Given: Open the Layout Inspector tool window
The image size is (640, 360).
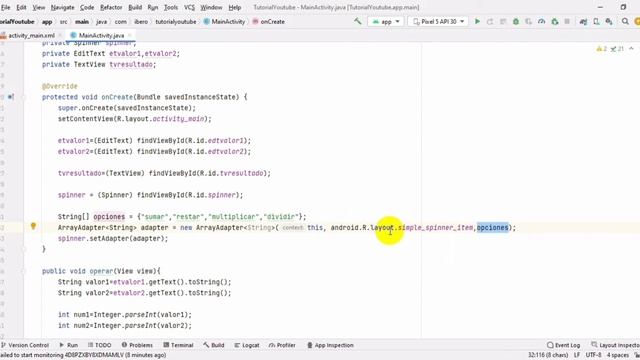Looking at the screenshot, I should [x=616, y=345].
